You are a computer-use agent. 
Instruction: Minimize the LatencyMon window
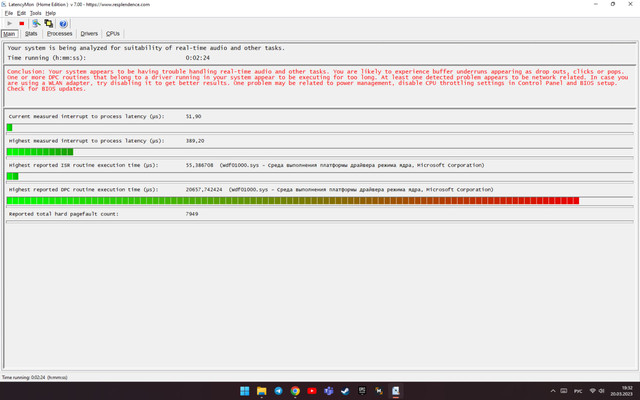tap(596, 4)
